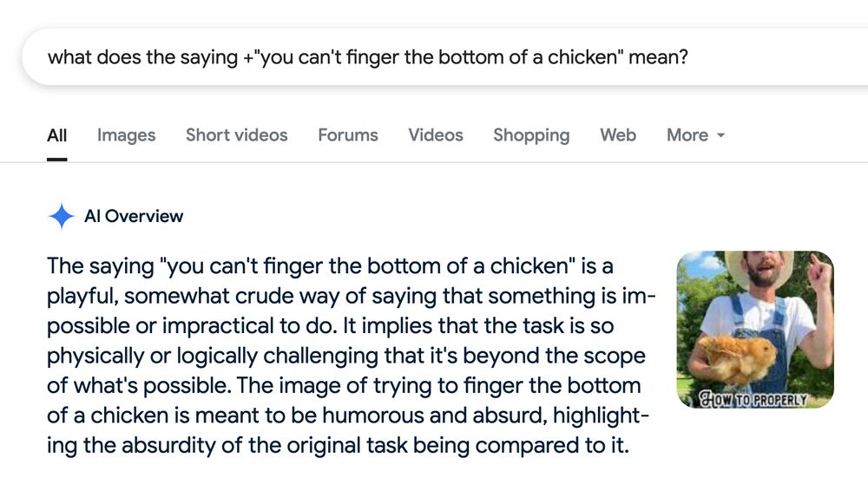Select the All results tab
Viewport: 868px width, 491px height.
click(57, 135)
